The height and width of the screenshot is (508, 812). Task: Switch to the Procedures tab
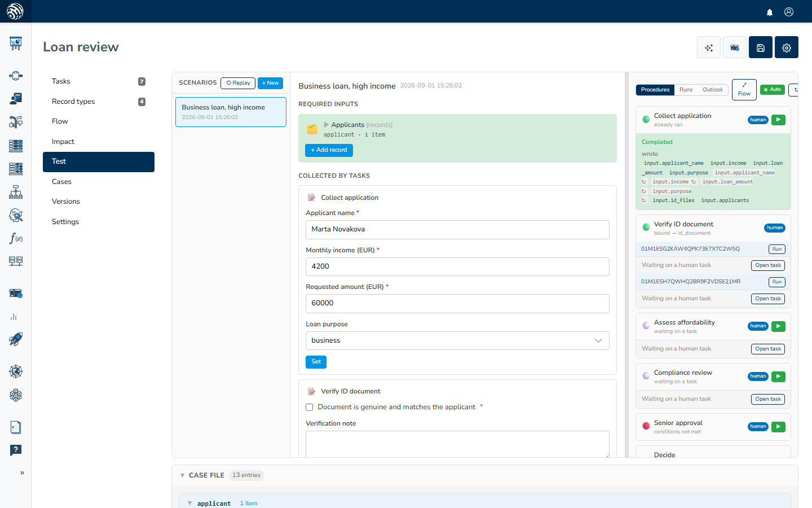coord(655,90)
